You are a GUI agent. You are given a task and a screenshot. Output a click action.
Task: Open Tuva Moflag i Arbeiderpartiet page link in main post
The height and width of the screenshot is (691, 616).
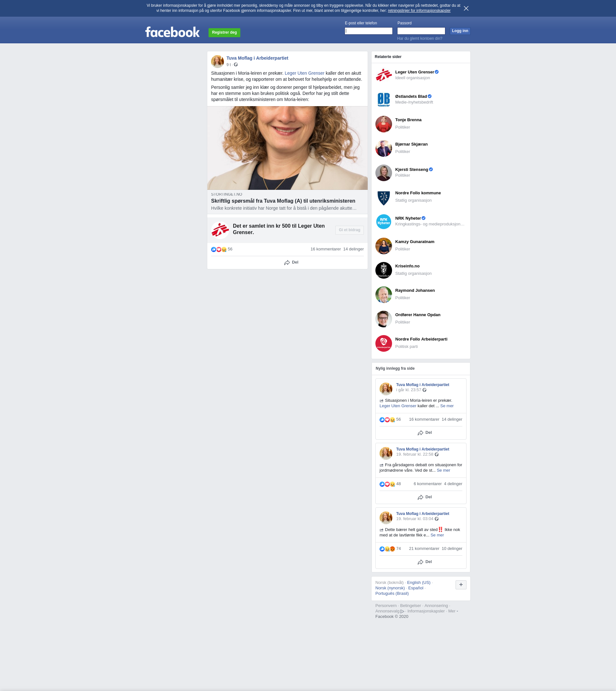[257, 58]
